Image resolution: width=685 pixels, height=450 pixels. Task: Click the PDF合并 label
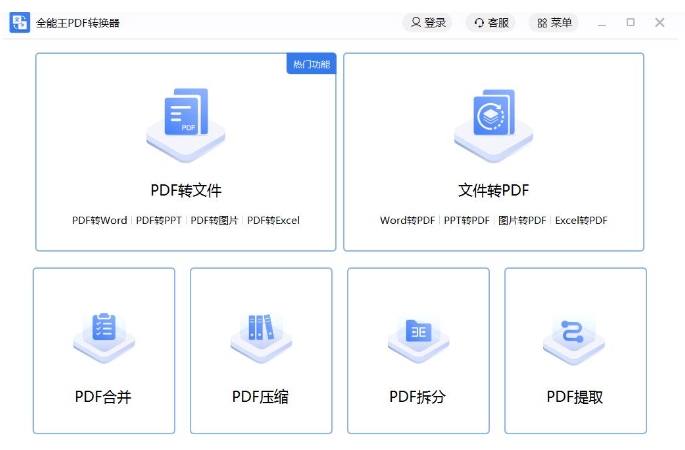(x=103, y=397)
